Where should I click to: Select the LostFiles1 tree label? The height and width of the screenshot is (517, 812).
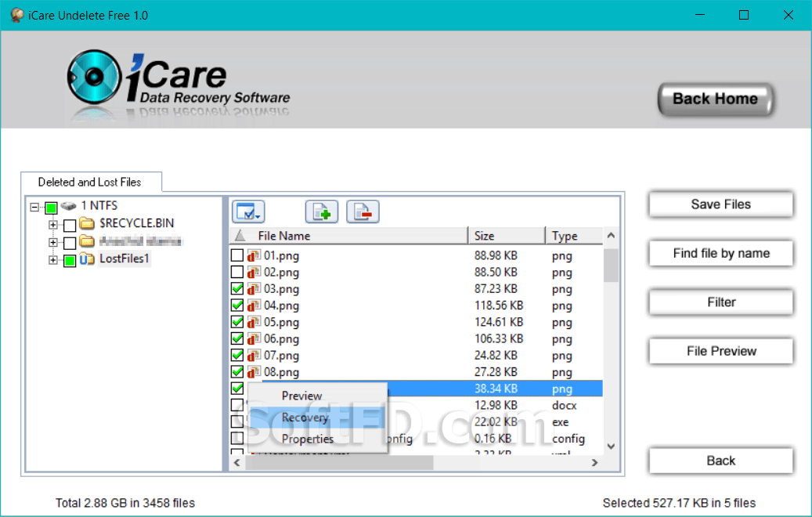coord(125,258)
